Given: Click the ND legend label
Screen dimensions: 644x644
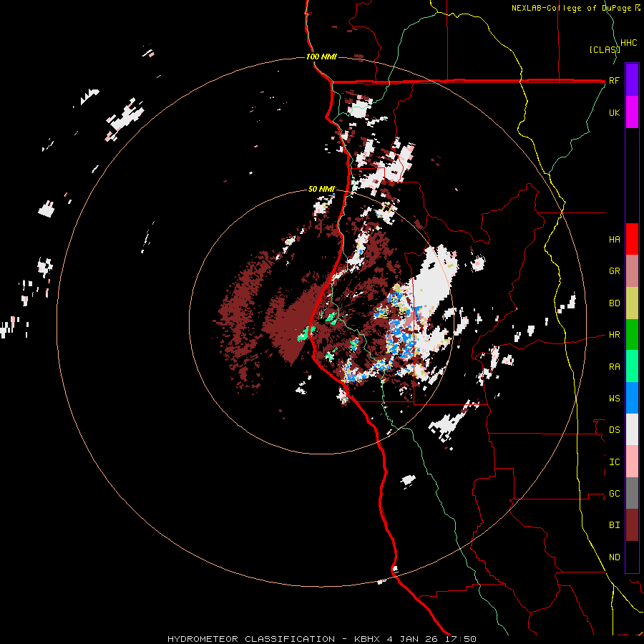Looking at the screenshot, I should [614, 557].
